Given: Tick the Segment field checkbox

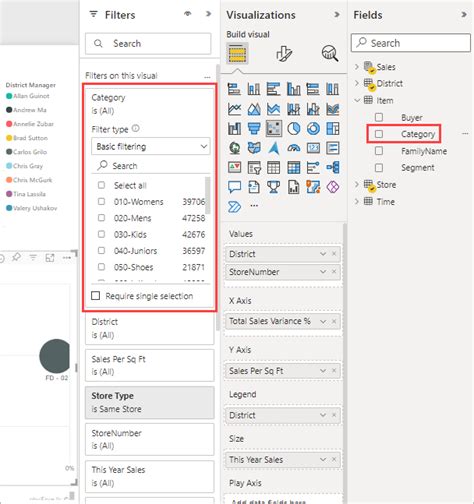Looking at the screenshot, I should (379, 167).
